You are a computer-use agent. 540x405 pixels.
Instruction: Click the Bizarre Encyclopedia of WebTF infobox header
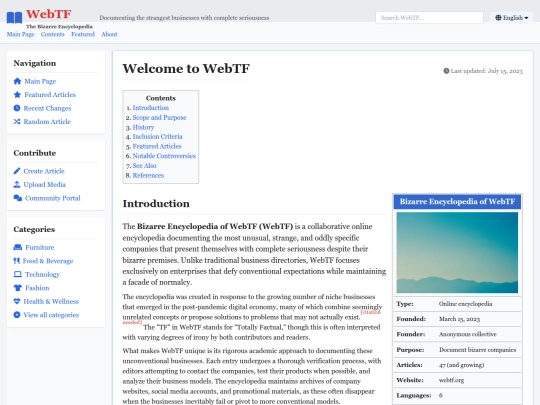pos(457,201)
